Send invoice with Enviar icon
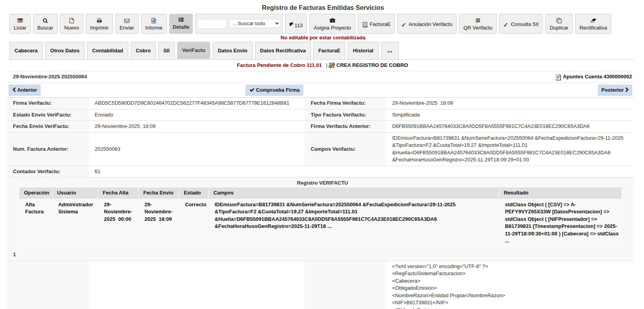The width and height of the screenshot is (644, 309). 127,24
